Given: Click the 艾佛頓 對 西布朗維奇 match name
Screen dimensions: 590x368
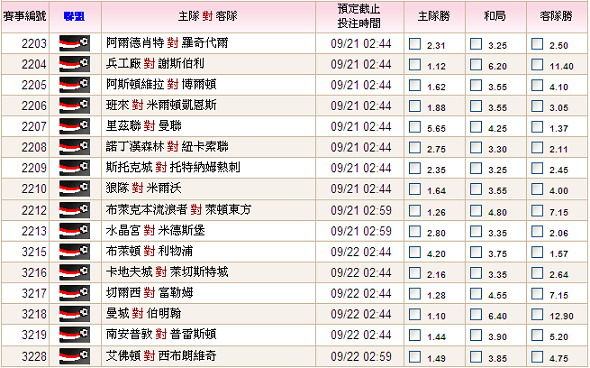Looking at the screenshot, I should pos(161,356).
